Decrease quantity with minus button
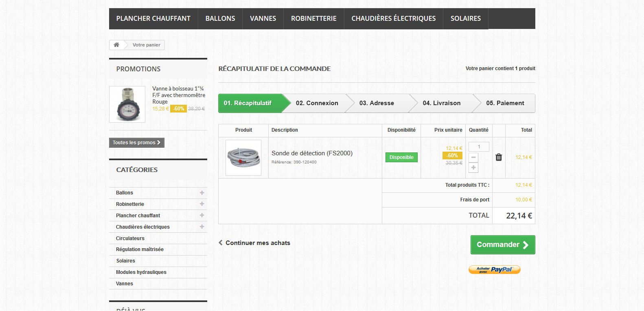 [473, 157]
